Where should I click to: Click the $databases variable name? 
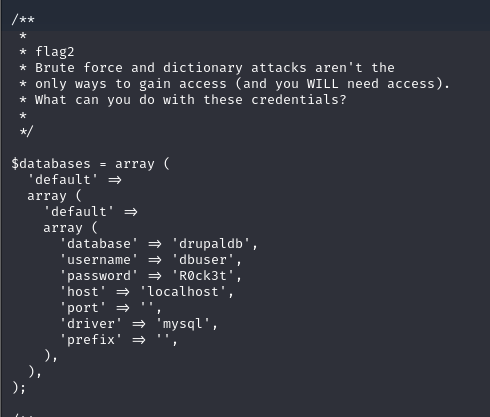click(x=51, y=164)
